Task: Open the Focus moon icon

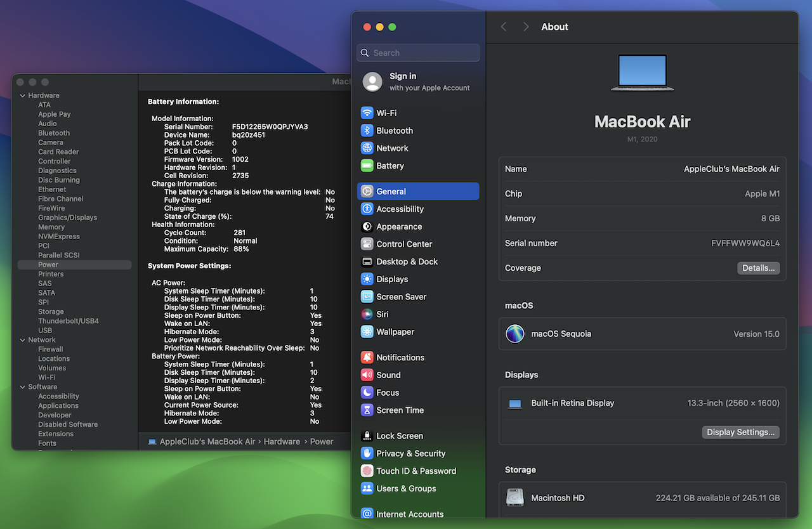Action: click(367, 393)
